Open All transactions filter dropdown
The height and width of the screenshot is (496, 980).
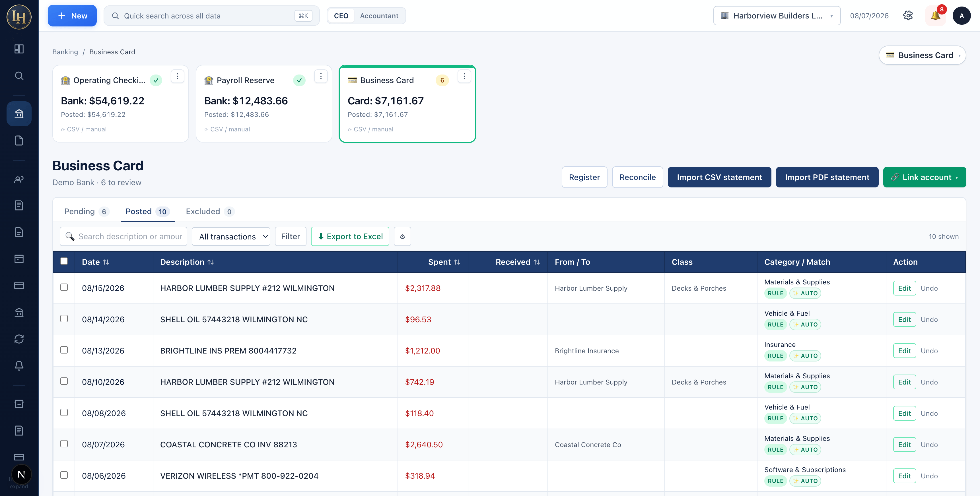231,237
